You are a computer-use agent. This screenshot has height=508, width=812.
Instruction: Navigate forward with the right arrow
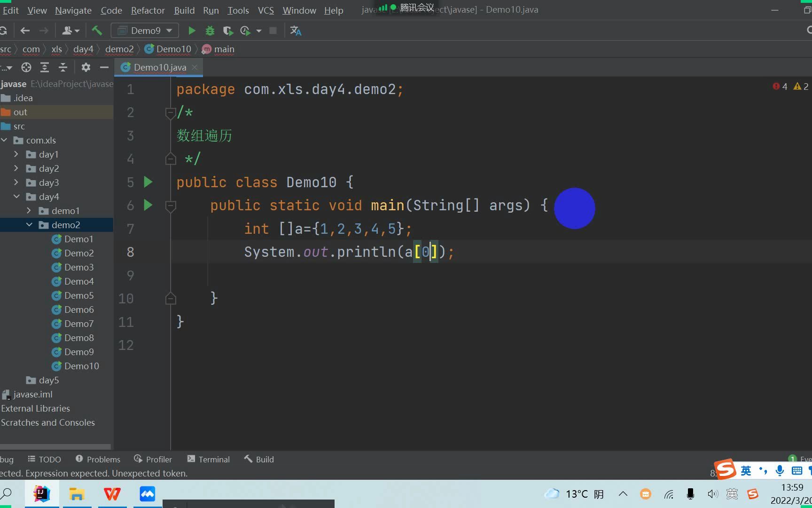(x=44, y=31)
